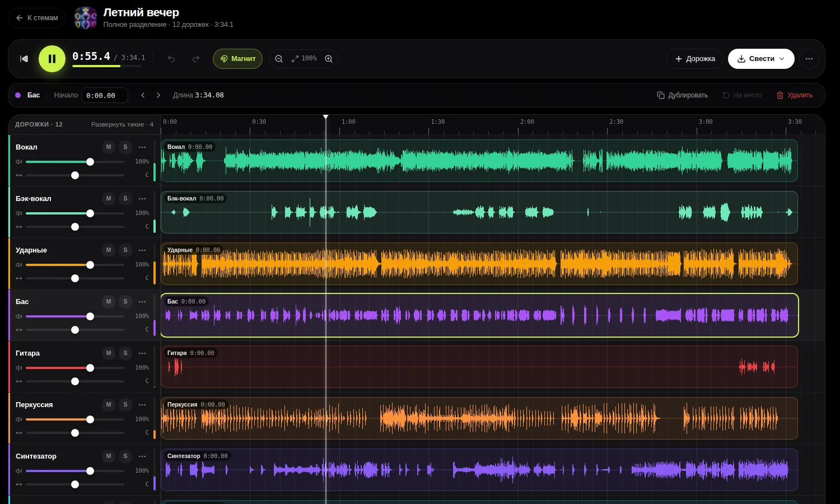Open the Свести export dropdown
Screen dimensions: 840x504
coord(761,59)
